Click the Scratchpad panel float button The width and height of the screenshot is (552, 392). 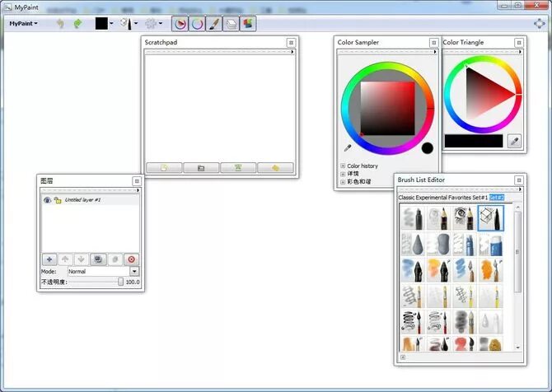tap(291, 43)
